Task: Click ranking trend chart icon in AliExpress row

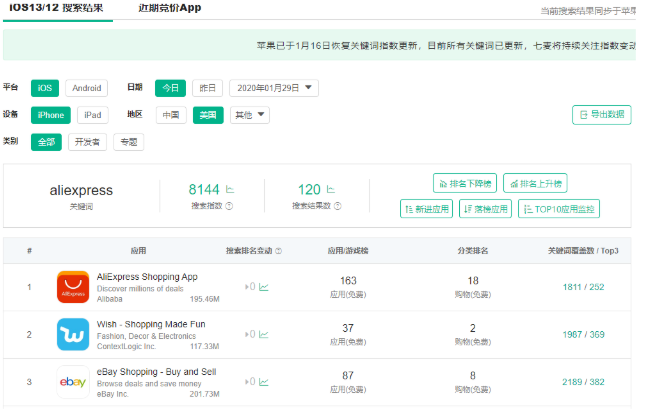Action: [264, 287]
